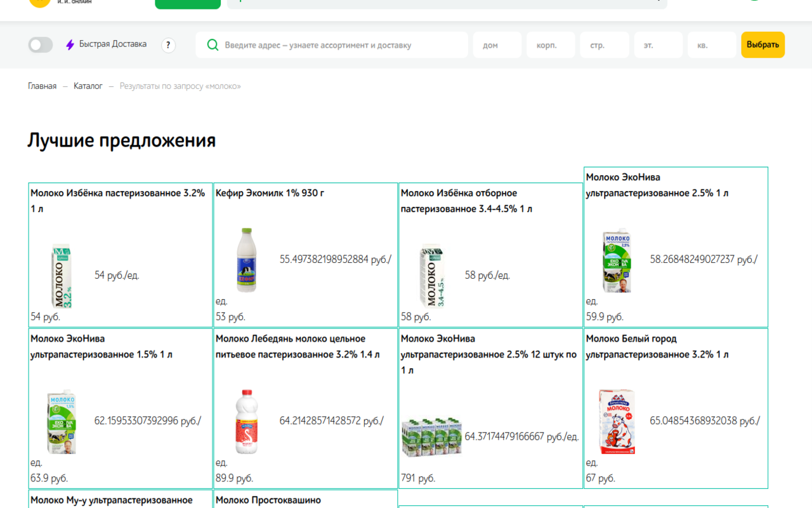Click ЭкоНива 1.5% carton image
This screenshot has height=508, width=812.
[62, 422]
